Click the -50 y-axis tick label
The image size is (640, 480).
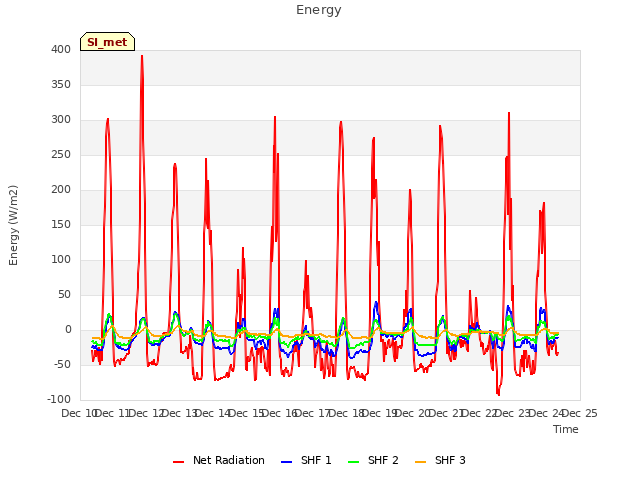[x=62, y=364]
